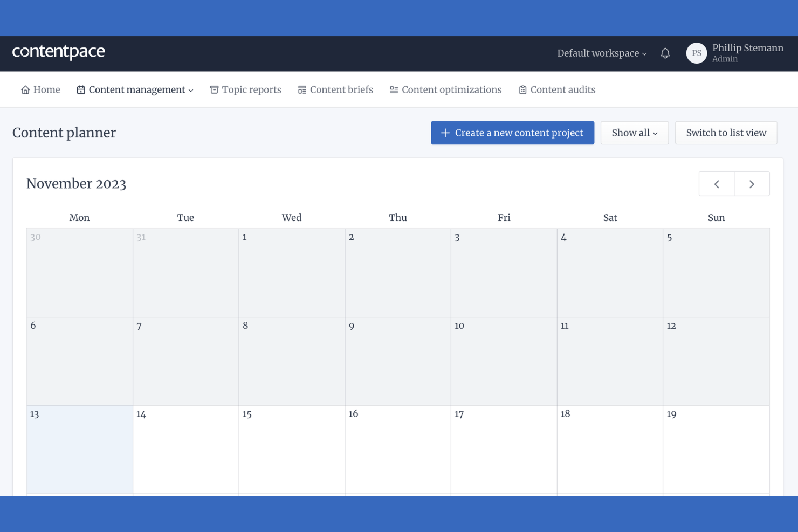This screenshot has height=532, width=798.
Task: Expand the Content management submenu chevron
Action: click(x=191, y=90)
